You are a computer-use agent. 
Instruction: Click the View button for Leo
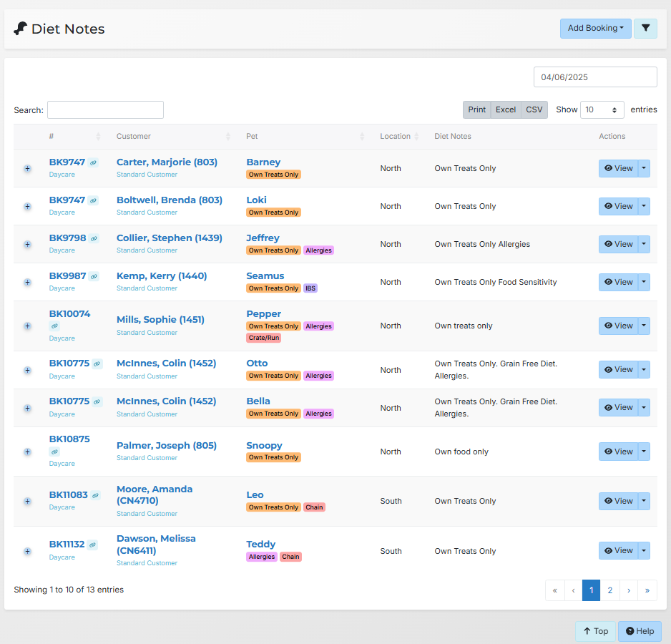click(618, 501)
